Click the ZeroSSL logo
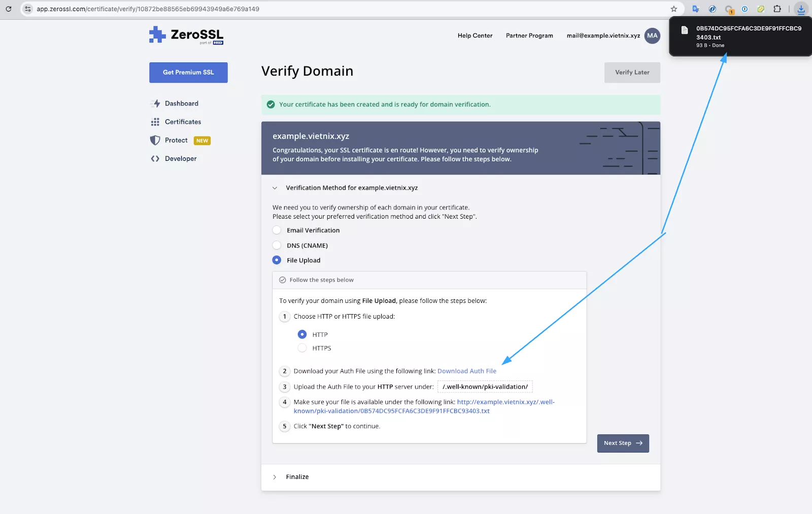 click(x=186, y=35)
